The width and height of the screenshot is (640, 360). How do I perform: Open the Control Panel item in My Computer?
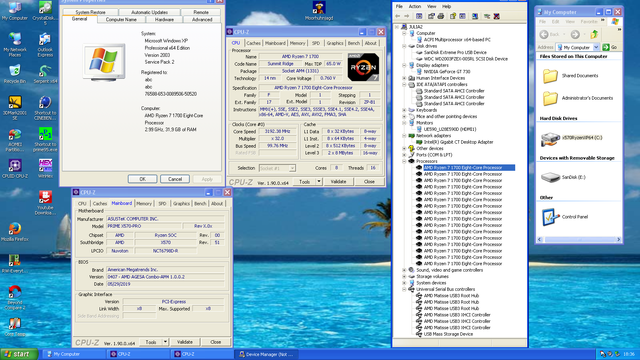(565, 217)
